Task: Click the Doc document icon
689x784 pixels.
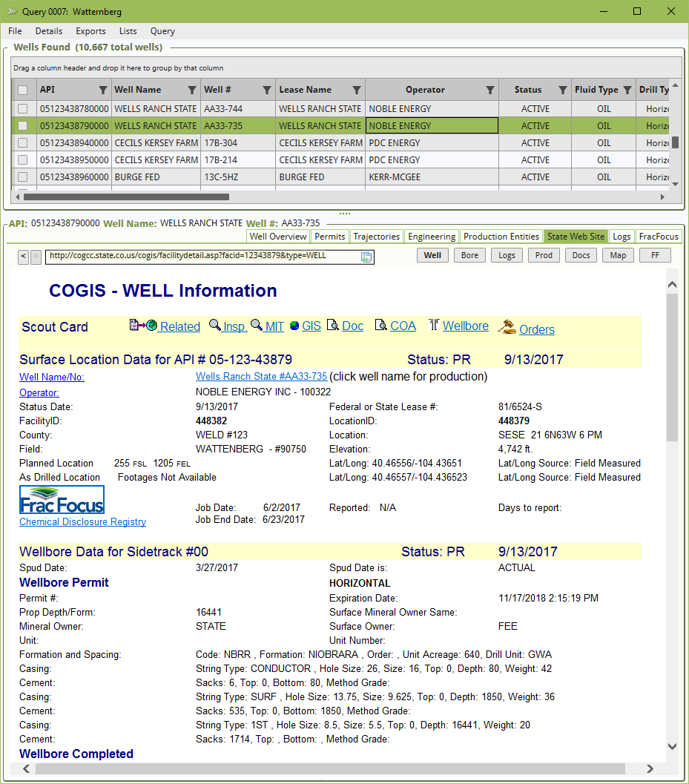Action: [x=333, y=325]
